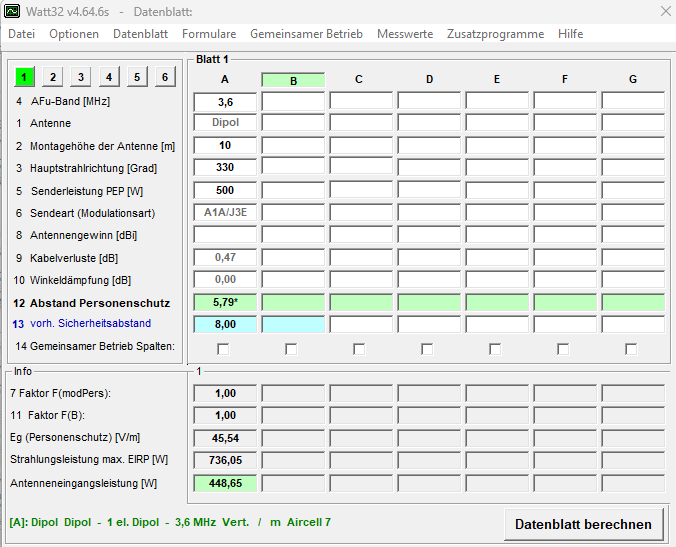Open the Datenblatt menu
The height and width of the screenshot is (547, 676).
(x=141, y=34)
